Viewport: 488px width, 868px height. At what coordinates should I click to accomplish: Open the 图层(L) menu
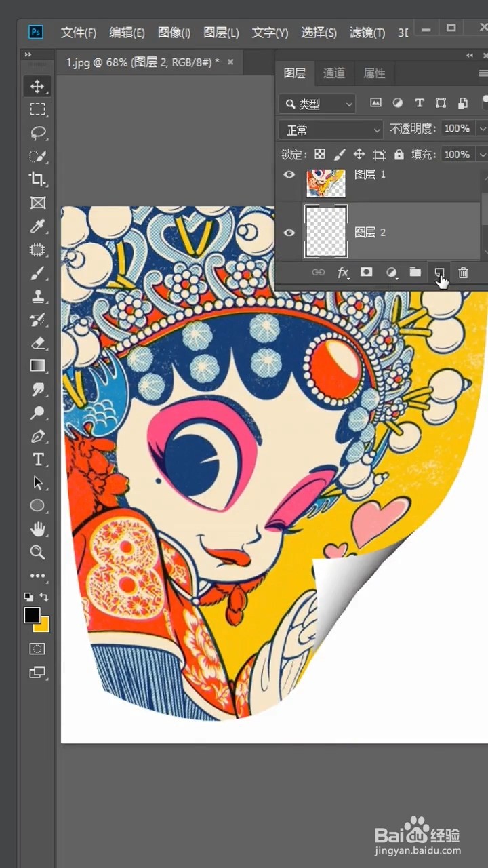221,33
